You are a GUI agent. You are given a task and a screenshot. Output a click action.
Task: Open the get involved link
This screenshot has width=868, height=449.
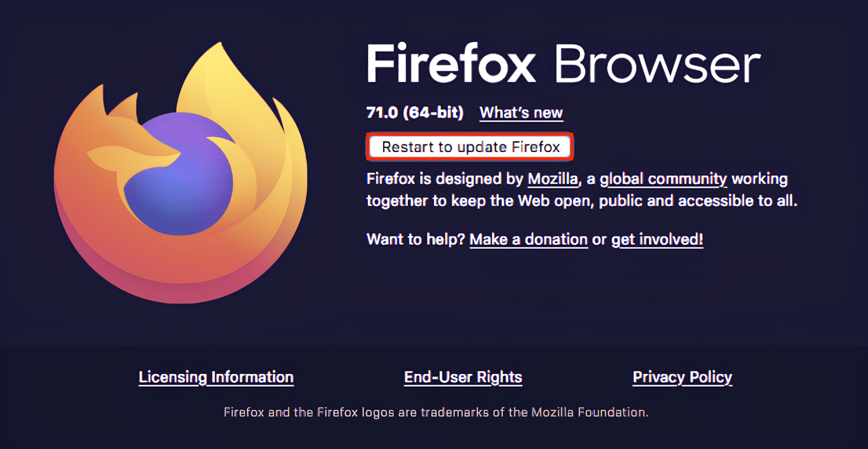[656, 240]
